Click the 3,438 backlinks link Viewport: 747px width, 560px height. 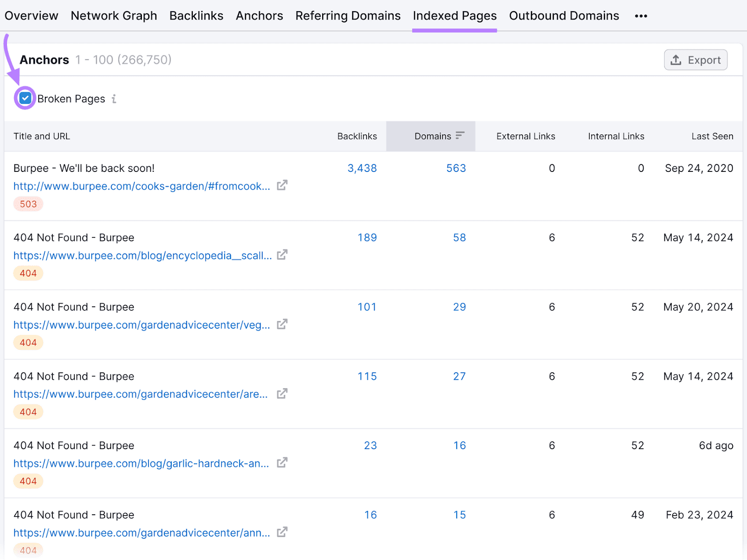[x=362, y=168]
